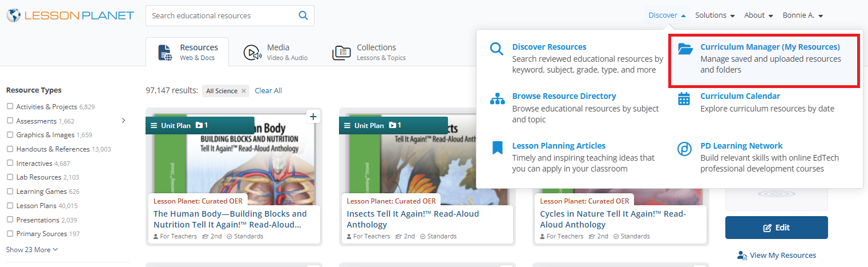868x267 pixels.
Task: Open The Human Body—Building Blocks title link
Action: (x=230, y=219)
